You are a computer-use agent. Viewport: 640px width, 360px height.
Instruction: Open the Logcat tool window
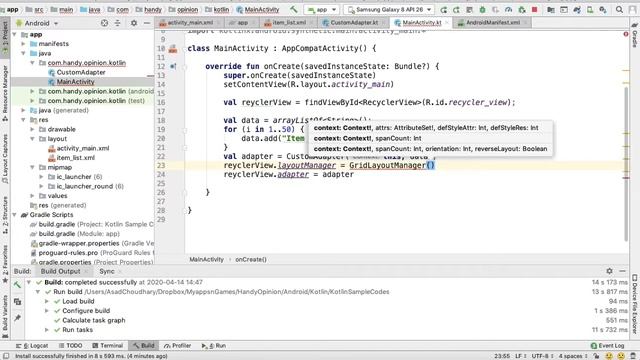tap(32, 346)
